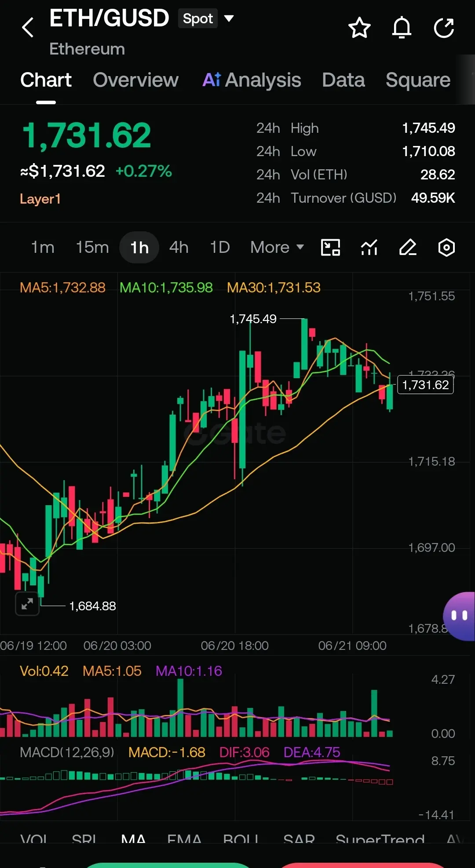Switch to the Chart tab
475x868 pixels.
[x=46, y=80]
